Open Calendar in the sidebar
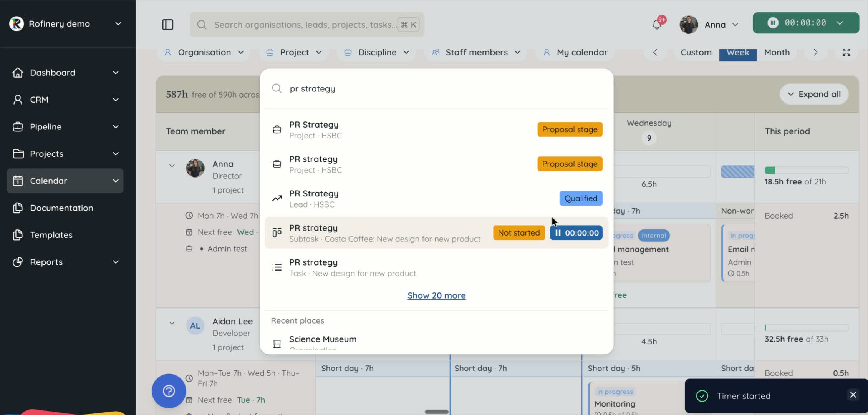Image resolution: width=868 pixels, height=415 pixels. 65,181
